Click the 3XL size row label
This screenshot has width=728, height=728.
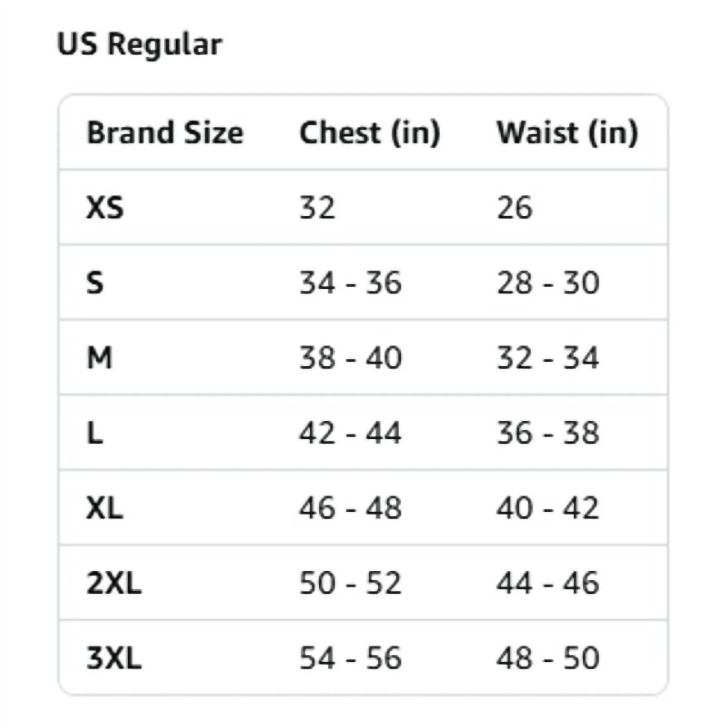(x=114, y=658)
